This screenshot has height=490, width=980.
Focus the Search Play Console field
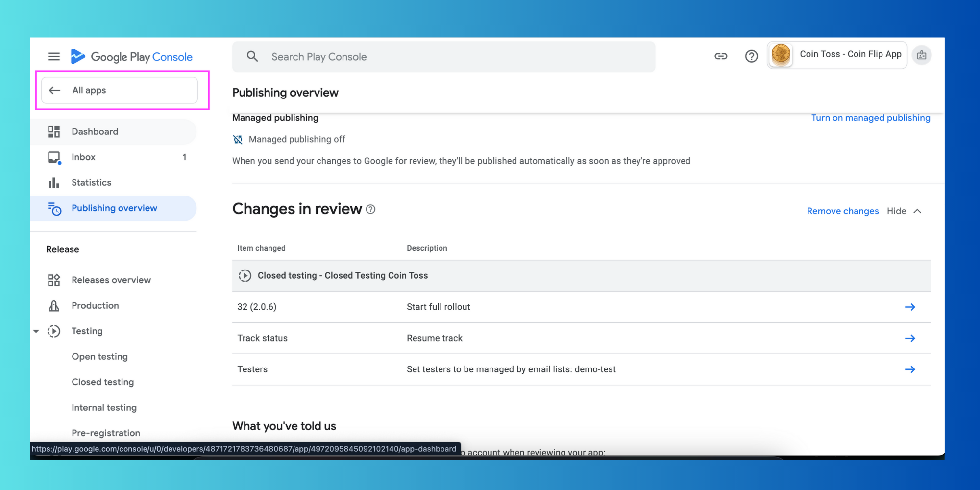(x=443, y=57)
